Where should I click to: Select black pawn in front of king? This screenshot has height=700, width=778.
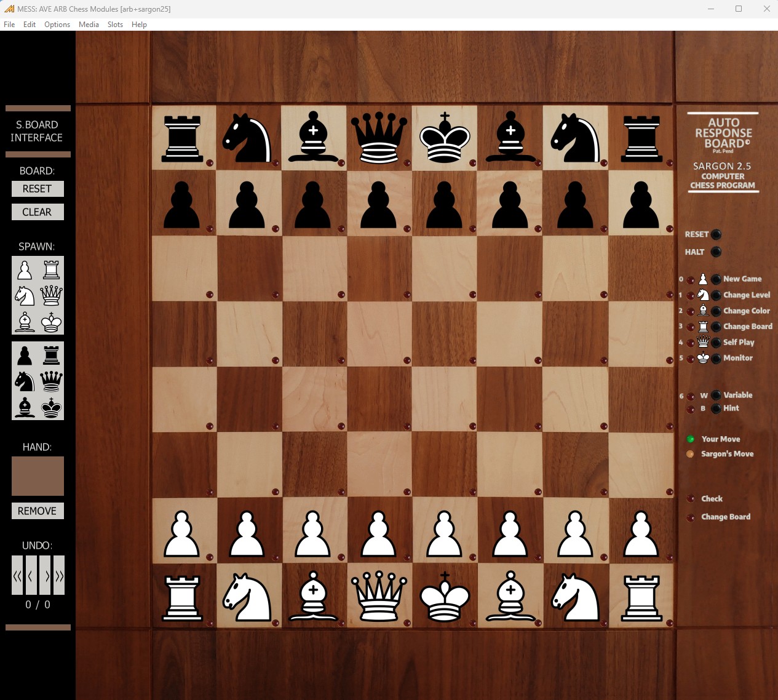coord(445,205)
